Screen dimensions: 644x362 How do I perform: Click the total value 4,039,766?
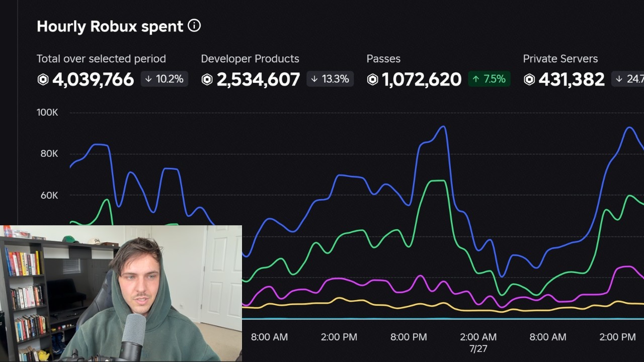pyautogui.click(x=93, y=79)
